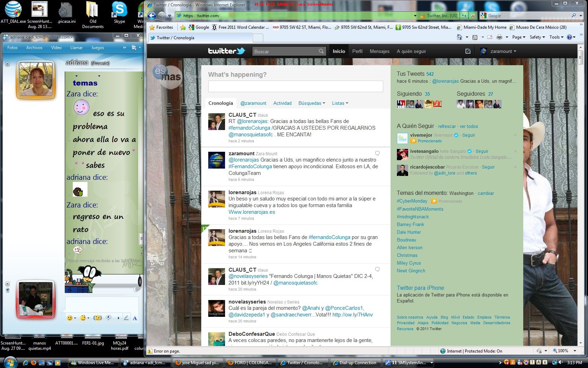Switch to the @zaramount mentions tab
Image resolution: width=588 pixels, height=368 pixels.
pyautogui.click(x=253, y=103)
